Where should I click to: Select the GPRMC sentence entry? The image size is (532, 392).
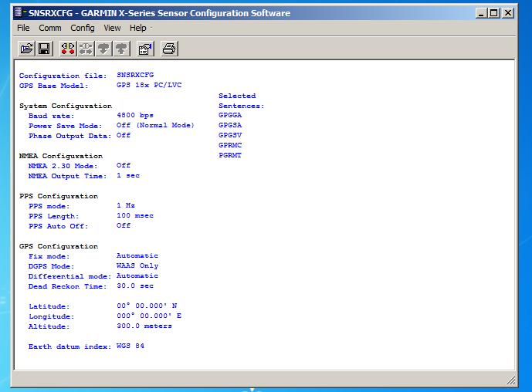[230, 145]
